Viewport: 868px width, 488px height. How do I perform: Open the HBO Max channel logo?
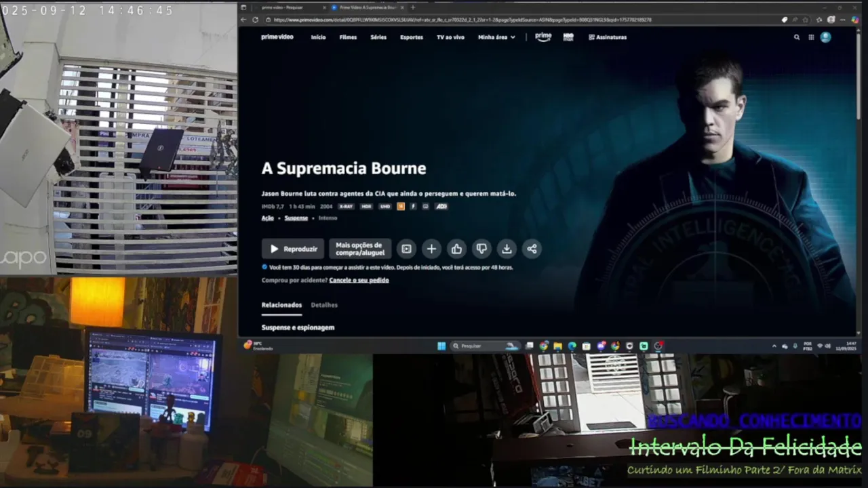[568, 37]
